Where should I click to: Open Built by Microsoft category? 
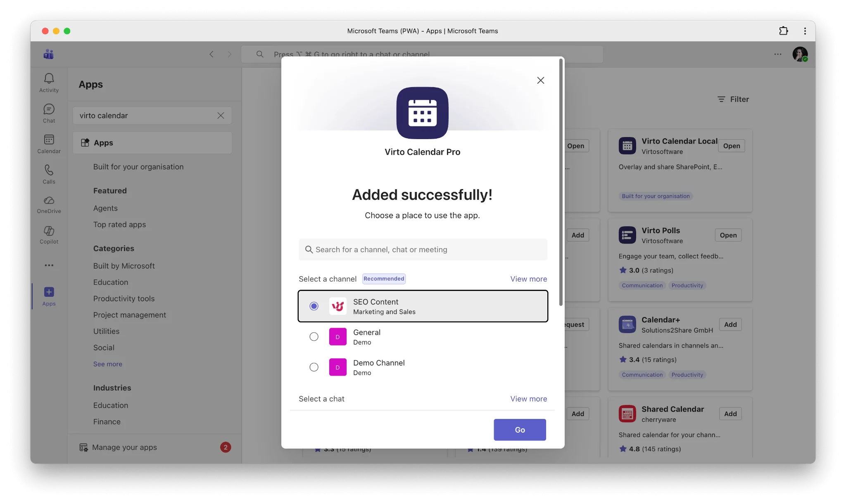tap(124, 266)
